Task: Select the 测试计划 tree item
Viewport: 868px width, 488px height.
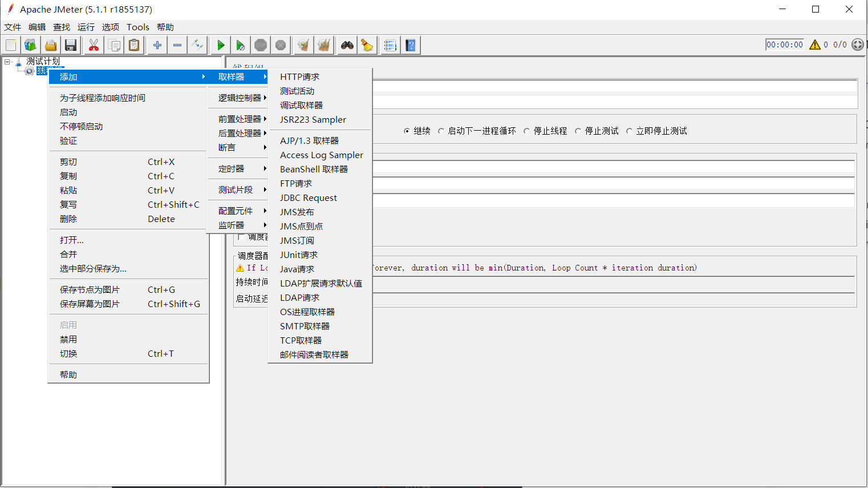Action: (43, 61)
